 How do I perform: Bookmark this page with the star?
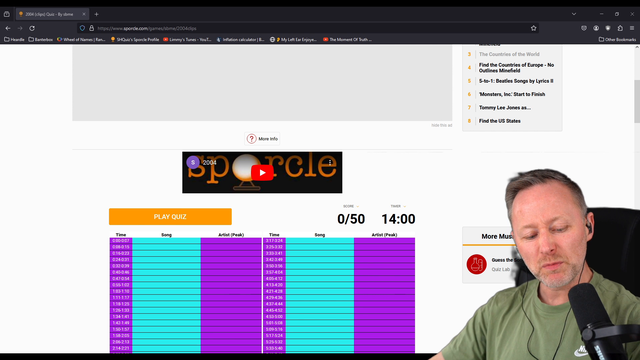click(x=533, y=28)
